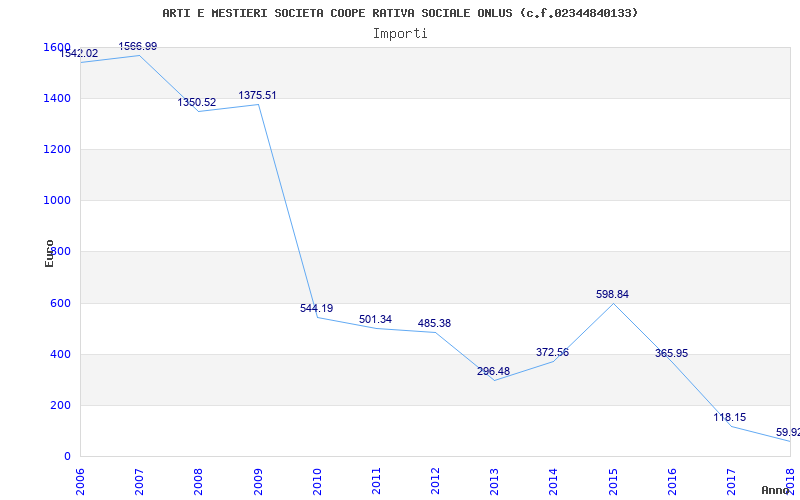The height and width of the screenshot is (500, 800).
Task: Click the 1600 y-axis tick label
Action: 57,47
